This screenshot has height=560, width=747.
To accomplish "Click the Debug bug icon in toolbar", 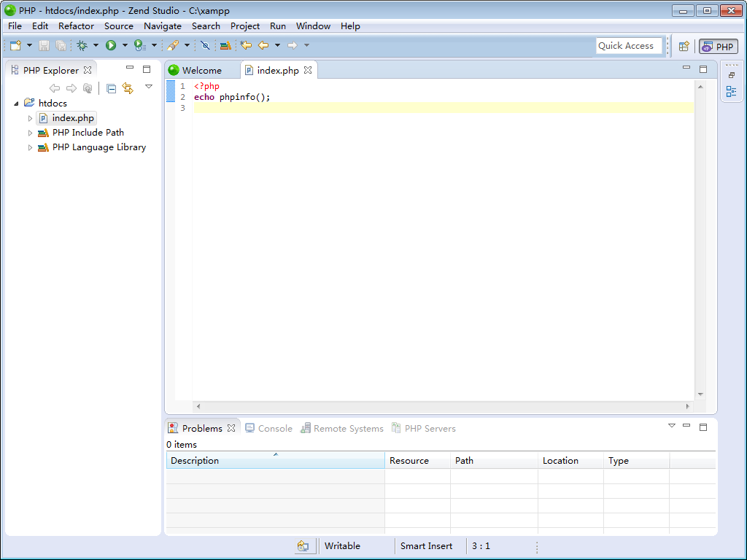I will click(82, 45).
